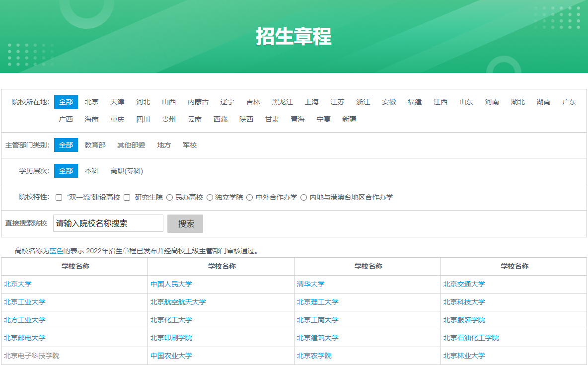Select 全部 in the 院校所在地 filter row
Screen dimensions: 588x365
pyautogui.click(x=66, y=102)
